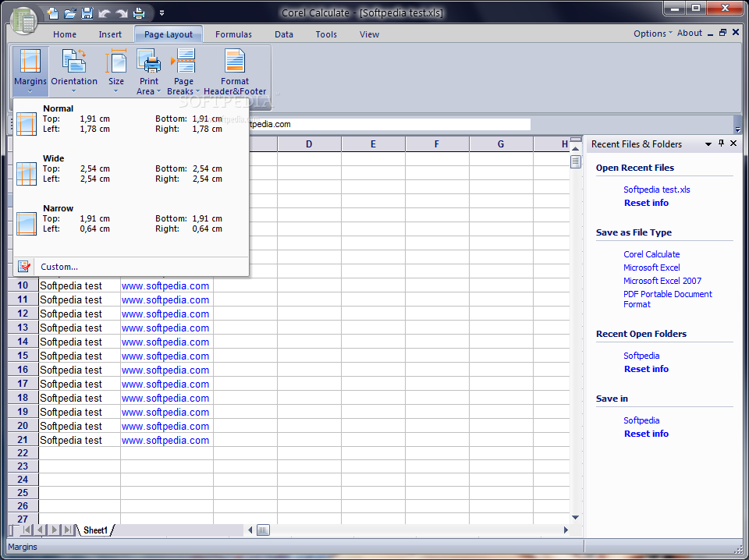
Task: Click the Corel Calculate application orb
Action: point(24,20)
